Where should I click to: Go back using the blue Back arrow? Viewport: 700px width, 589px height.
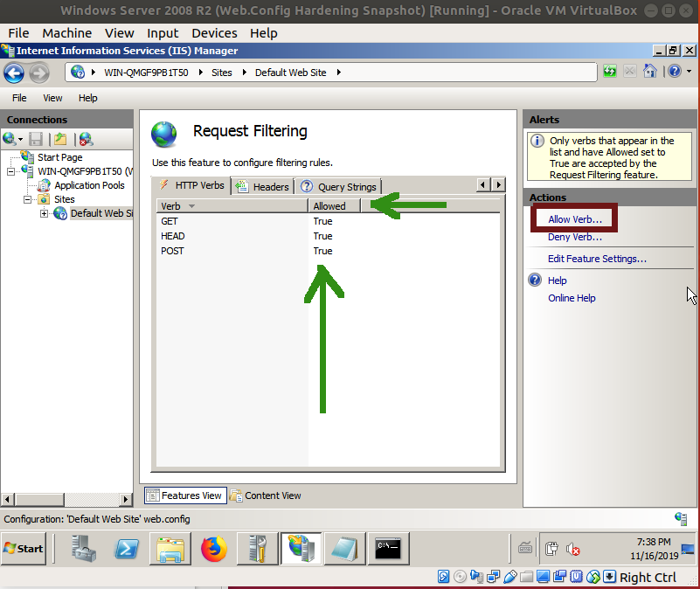(x=14, y=73)
